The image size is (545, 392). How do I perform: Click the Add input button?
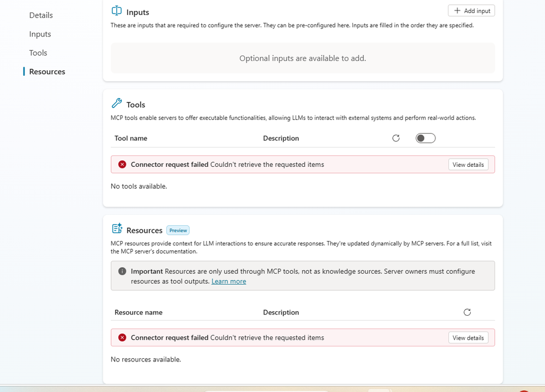(x=471, y=11)
